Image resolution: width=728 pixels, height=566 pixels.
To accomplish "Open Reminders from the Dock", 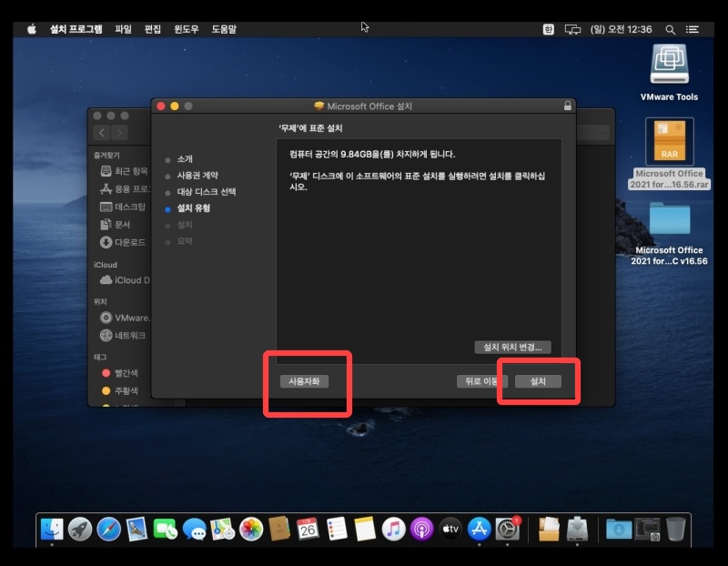I will click(x=337, y=529).
